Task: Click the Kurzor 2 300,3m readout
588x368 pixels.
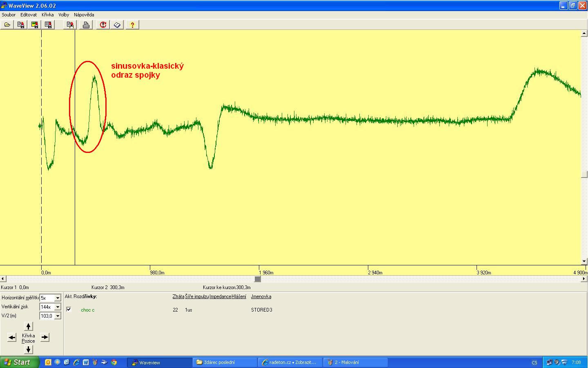Action: click(108, 287)
